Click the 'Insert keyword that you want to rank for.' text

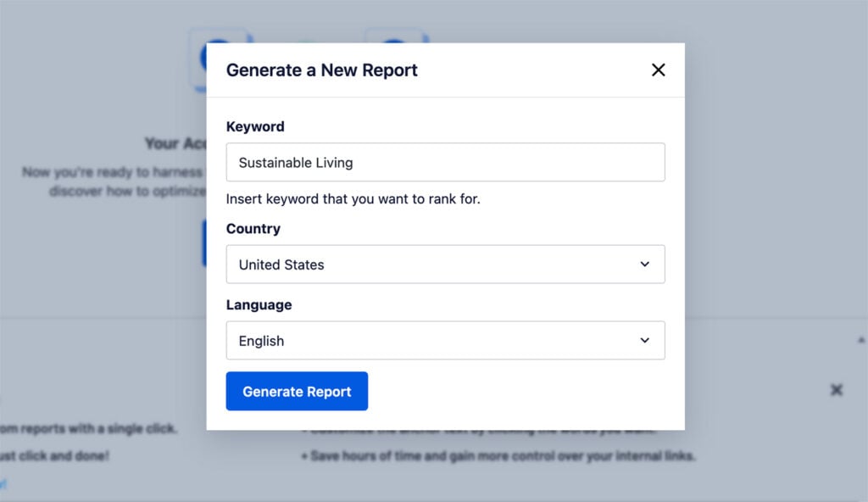click(353, 199)
